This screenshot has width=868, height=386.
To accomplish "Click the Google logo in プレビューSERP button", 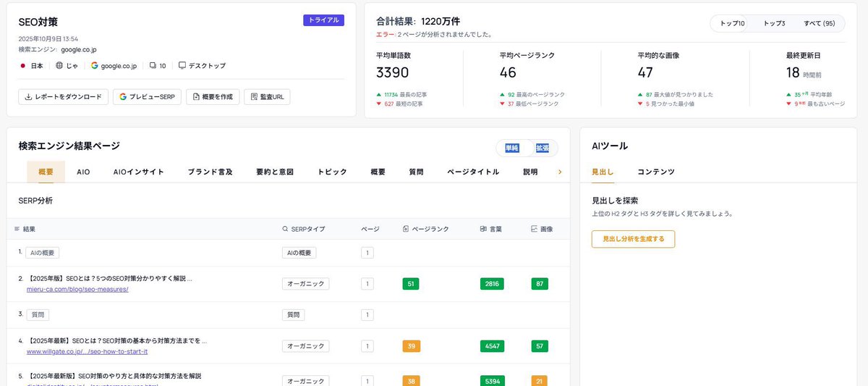I will pos(123,96).
